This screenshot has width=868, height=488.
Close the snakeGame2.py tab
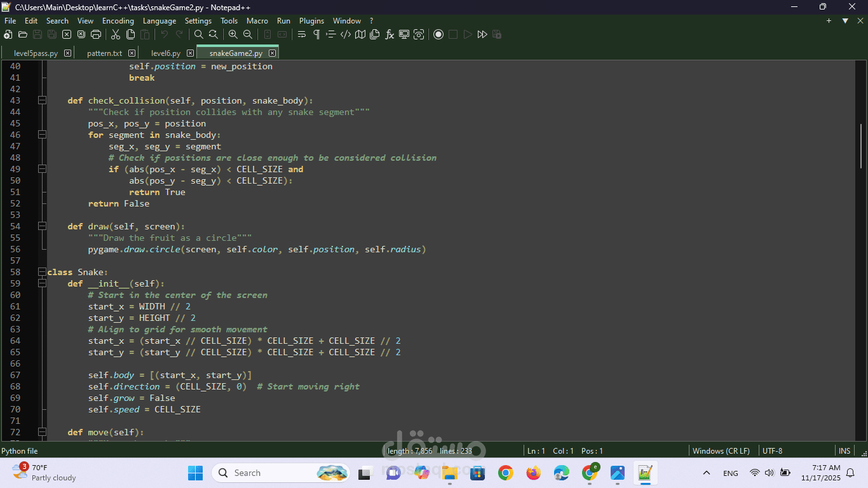point(272,53)
